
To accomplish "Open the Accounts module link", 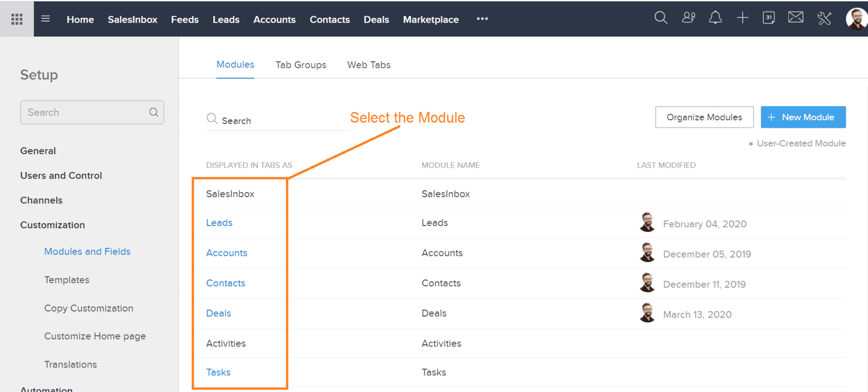I will [227, 253].
